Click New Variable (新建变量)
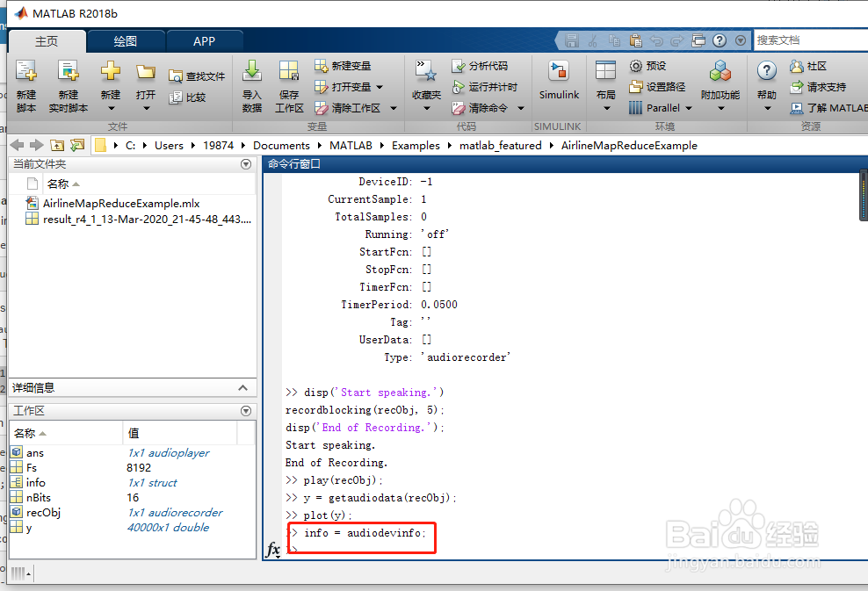The height and width of the screenshot is (591, 868). point(343,66)
